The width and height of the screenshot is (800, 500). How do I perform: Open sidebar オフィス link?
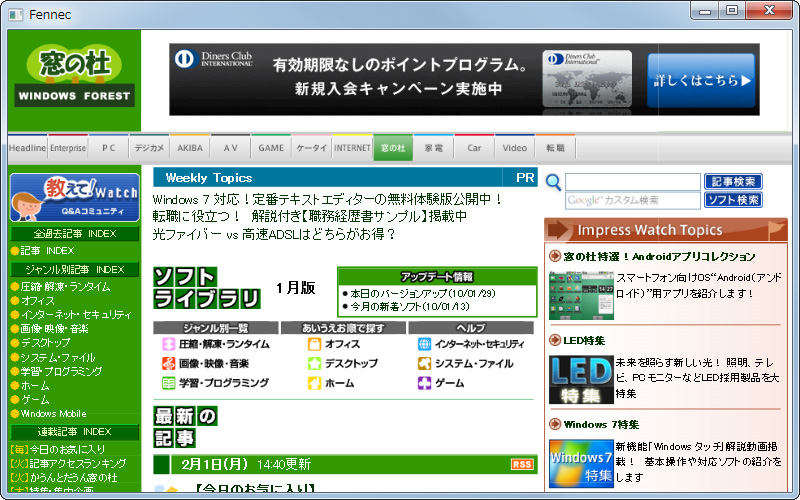pos(37,301)
